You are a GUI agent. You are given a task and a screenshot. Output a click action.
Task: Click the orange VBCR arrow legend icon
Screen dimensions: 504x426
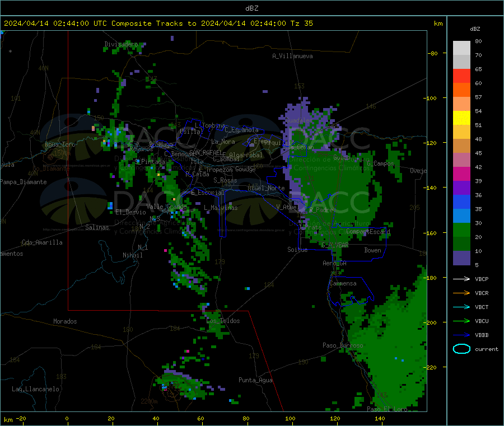pyautogui.click(x=461, y=293)
